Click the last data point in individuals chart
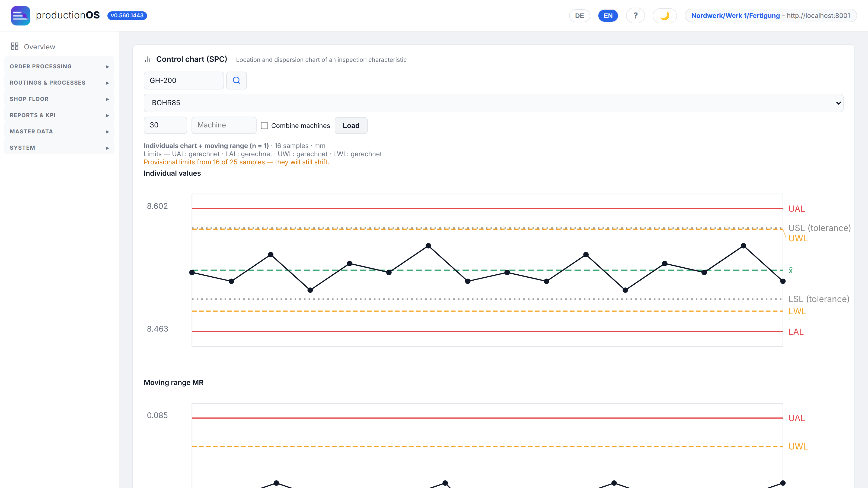 pos(783,281)
